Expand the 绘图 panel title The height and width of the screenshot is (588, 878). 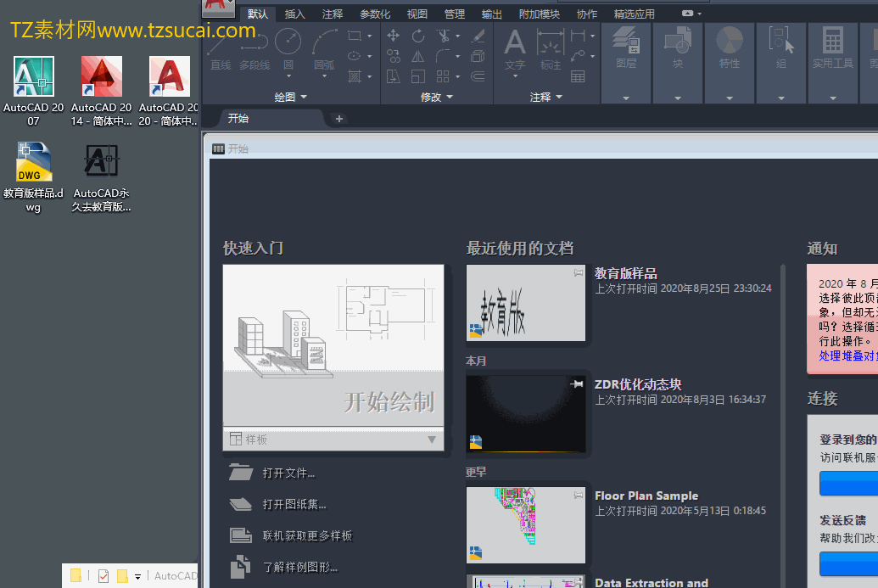[291, 97]
